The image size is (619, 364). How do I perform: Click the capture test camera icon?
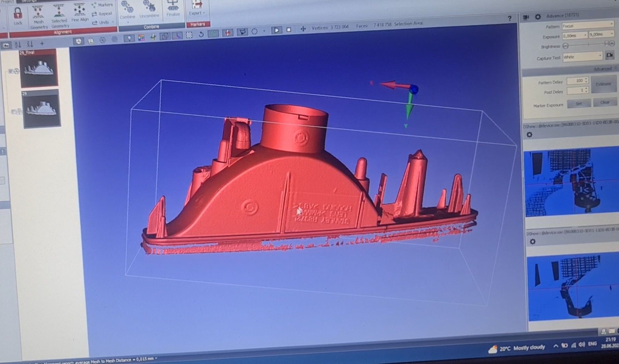coord(610,55)
